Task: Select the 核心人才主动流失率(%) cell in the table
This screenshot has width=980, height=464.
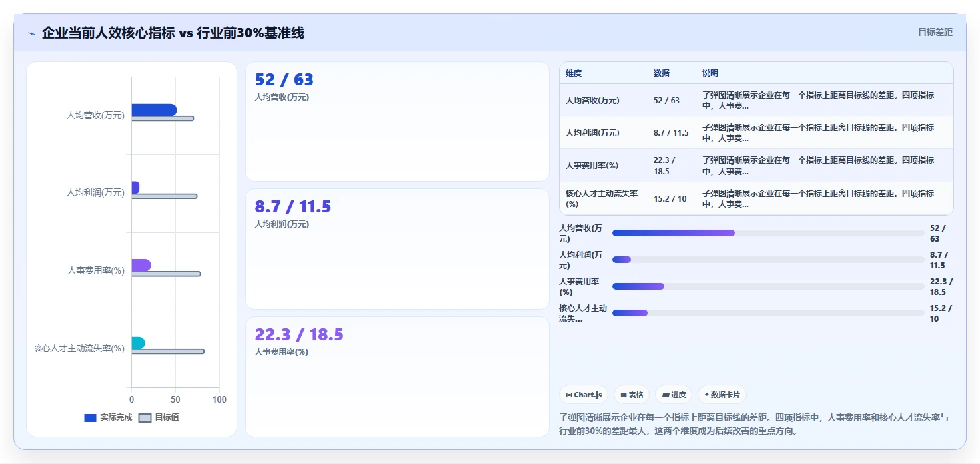Action: tap(602, 198)
